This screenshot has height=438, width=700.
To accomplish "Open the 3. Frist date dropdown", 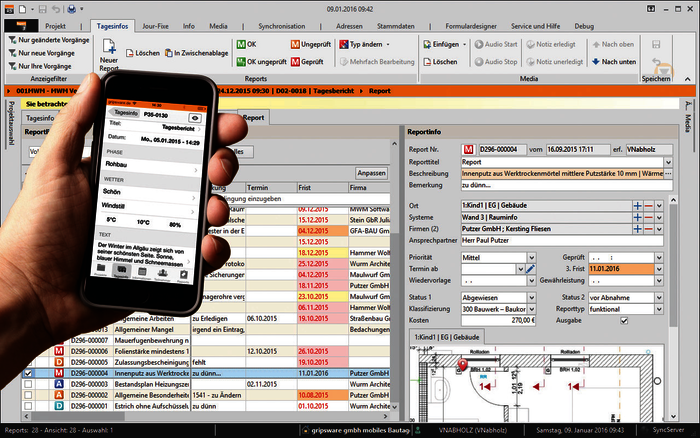I will (659, 269).
